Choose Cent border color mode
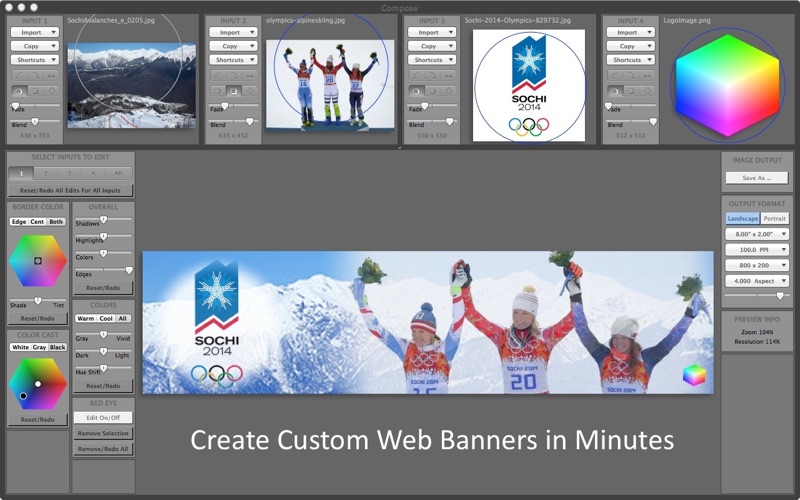 [x=37, y=222]
